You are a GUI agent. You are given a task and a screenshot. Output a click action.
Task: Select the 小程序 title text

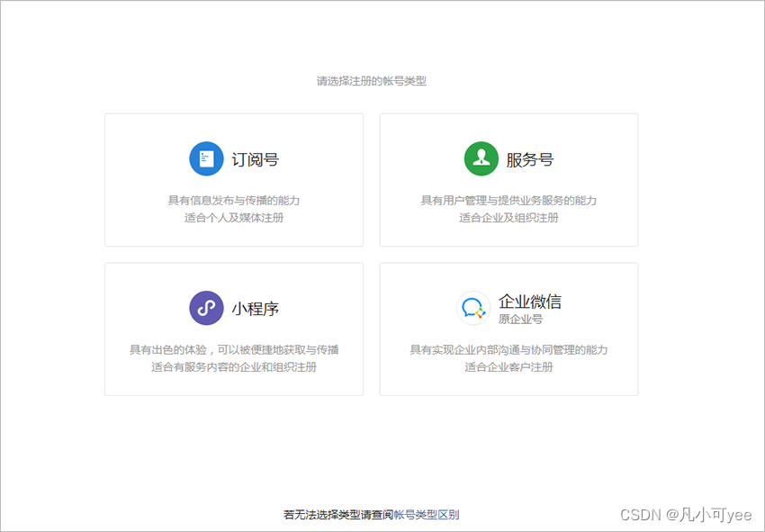coord(256,309)
